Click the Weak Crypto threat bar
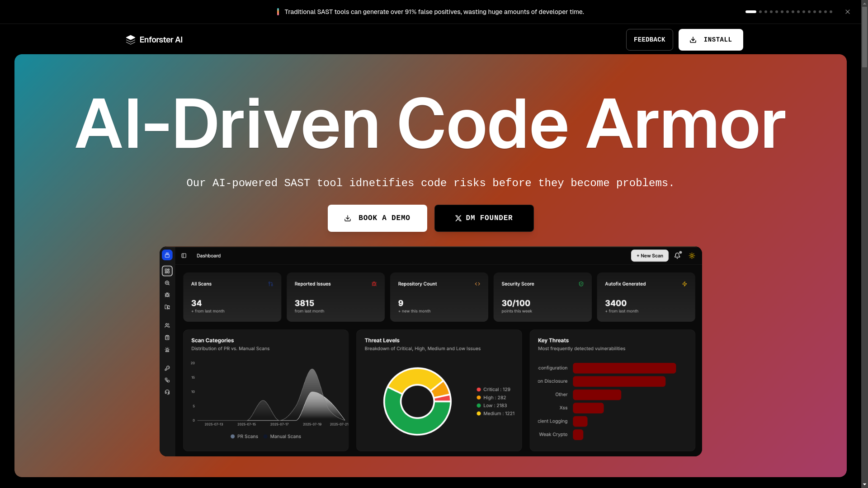868x488 pixels. [x=578, y=435]
